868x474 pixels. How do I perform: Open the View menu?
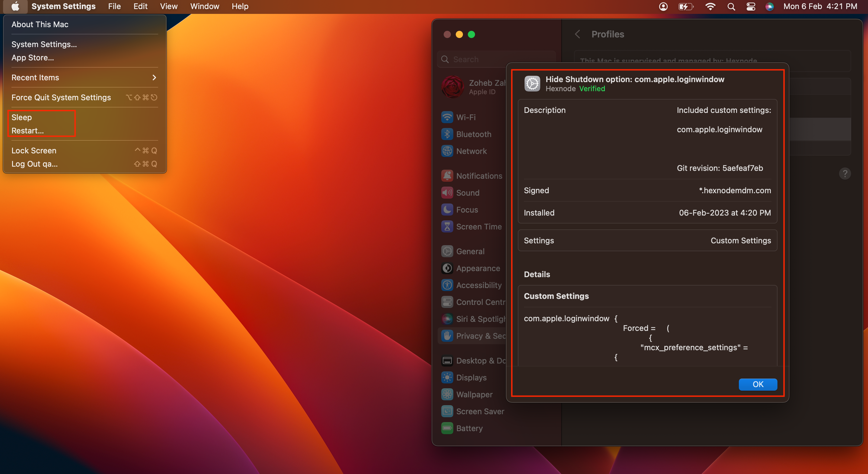click(168, 6)
